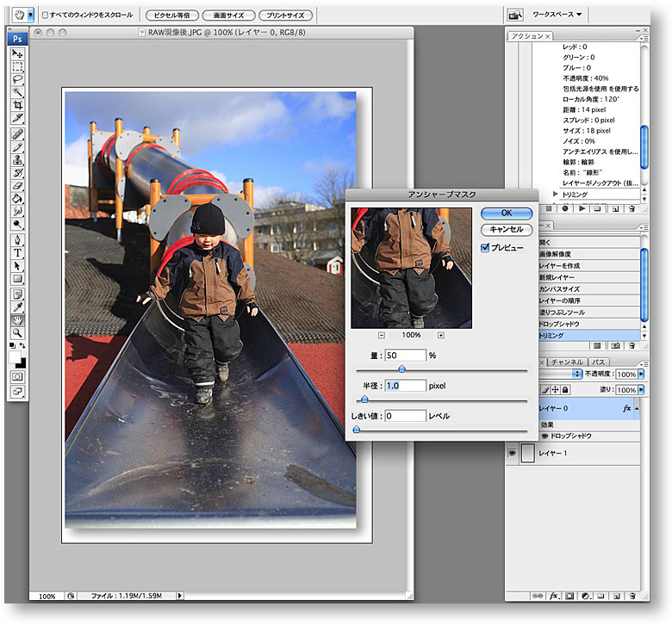Select the Move tool in the toolbox
672x625 pixels.
pos(17,53)
